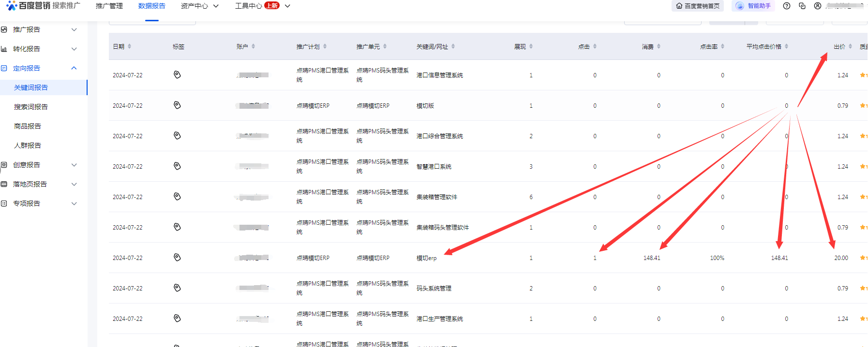Select 搜索词报告 in the sidebar
Image resolution: width=868 pixels, height=347 pixels.
(31, 107)
